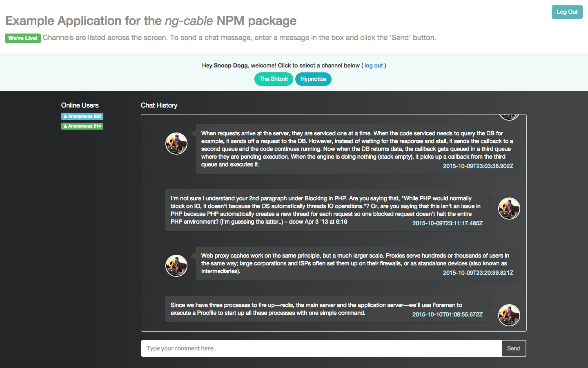Viewport: 588px width, 368px height.
Task: Click the Send button
Action: [x=514, y=348]
